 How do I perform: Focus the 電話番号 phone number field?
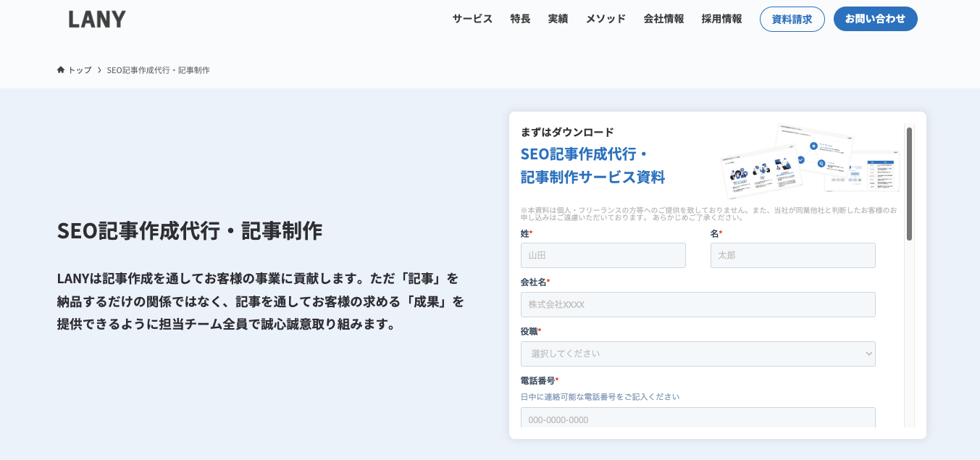coord(698,419)
